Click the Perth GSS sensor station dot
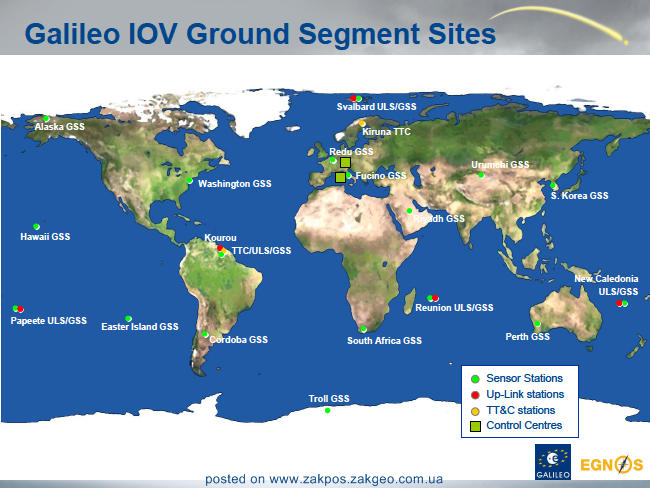650x488 pixels. point(537,323)
